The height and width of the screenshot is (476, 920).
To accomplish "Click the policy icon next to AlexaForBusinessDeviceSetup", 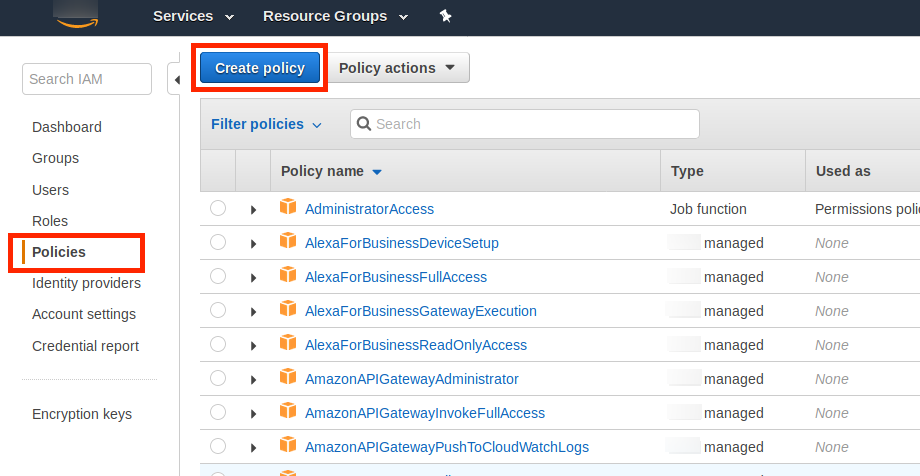I will point(288,242).
